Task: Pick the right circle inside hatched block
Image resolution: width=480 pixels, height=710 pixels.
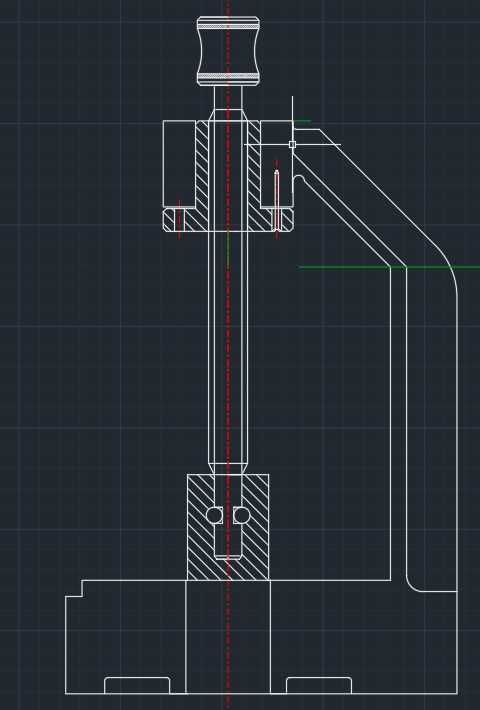Action: (241, 515)
